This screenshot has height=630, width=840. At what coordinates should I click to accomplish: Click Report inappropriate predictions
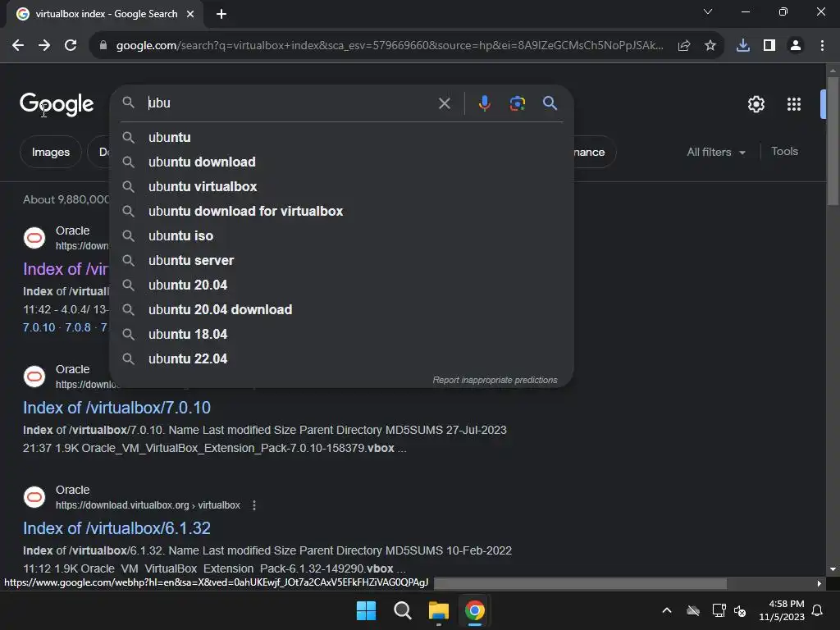[495, 380]
